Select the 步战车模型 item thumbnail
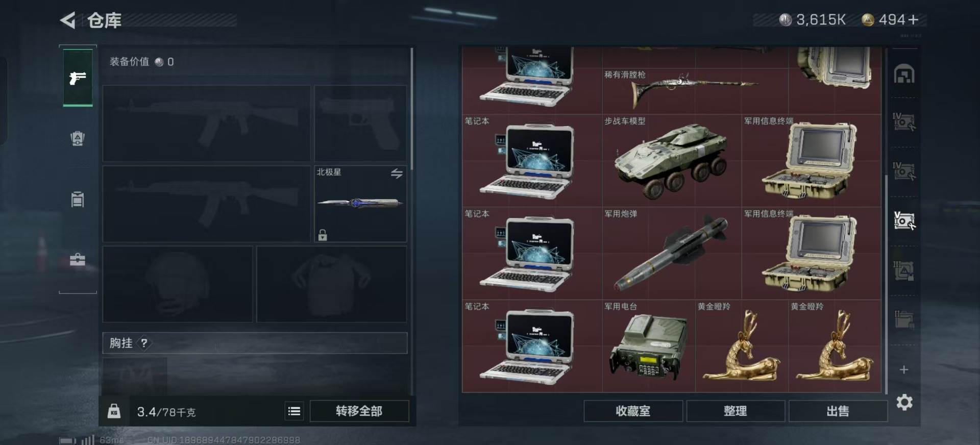980x445 pixels. point(671,161)
